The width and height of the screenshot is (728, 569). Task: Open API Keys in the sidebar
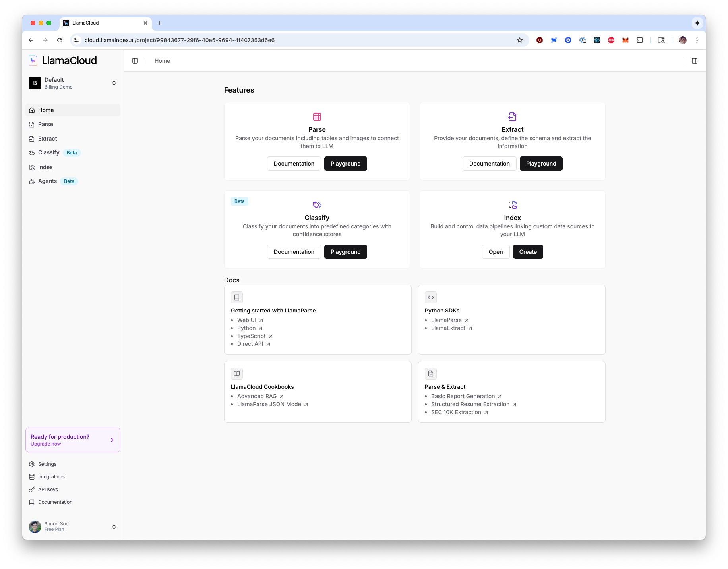[x=48, y=490]
